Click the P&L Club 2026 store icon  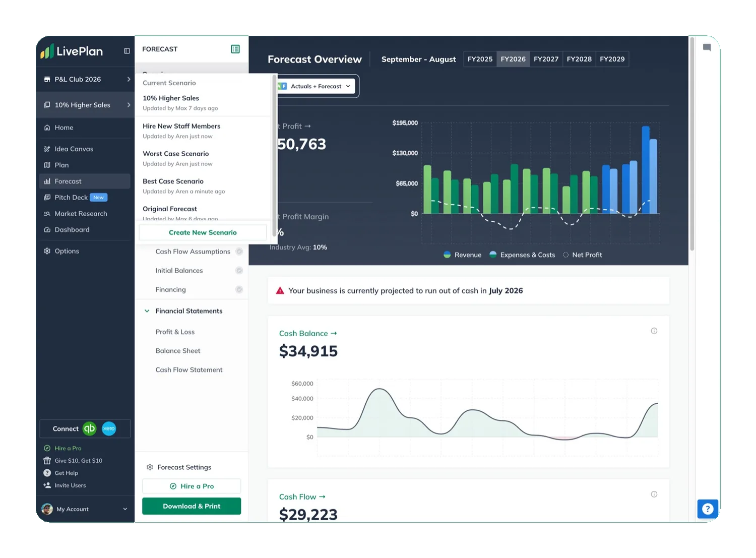pyautogui.click(x=47, y=79)
